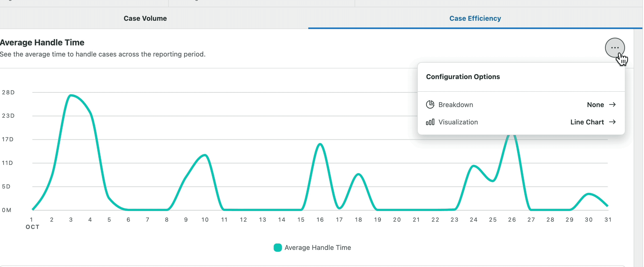644x267 pixels.
Task: Click the Average Handle Time legend color swatch
Action: [277, 248]
